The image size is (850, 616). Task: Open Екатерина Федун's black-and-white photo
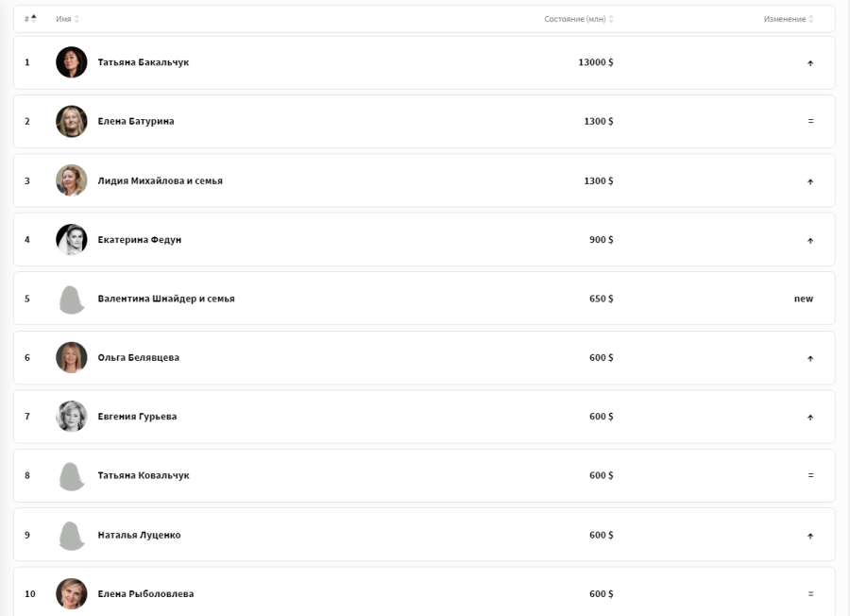pos(72,240)
